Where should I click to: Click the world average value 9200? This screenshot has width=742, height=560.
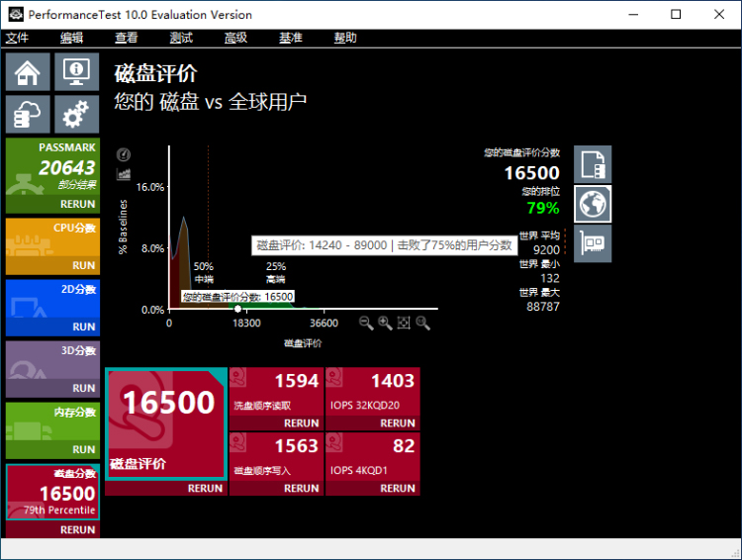[x=546, y=250]
